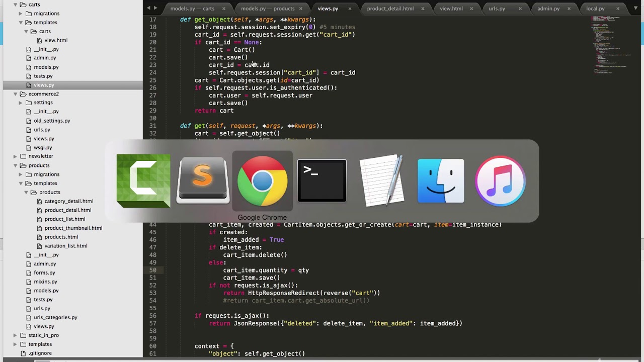Open old_settings.py in the sidebar
Screen dimensions: 644x362
pos(52,121)
